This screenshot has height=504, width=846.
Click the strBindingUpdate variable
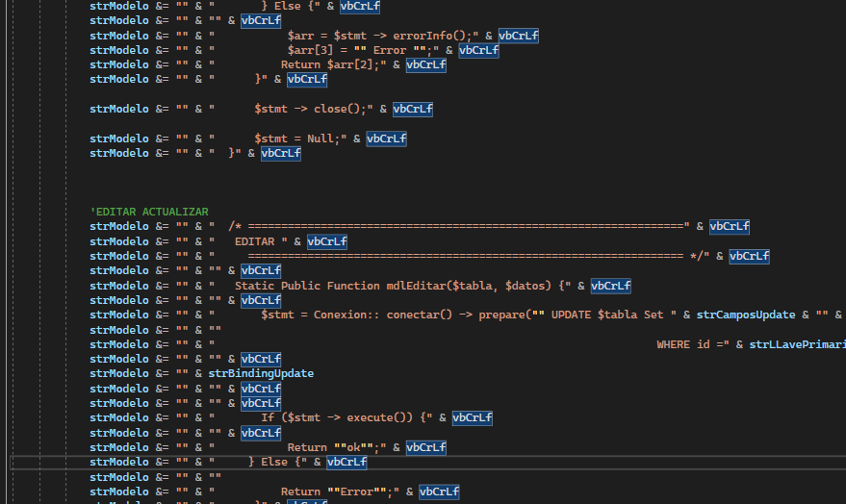tap(261, 373)
